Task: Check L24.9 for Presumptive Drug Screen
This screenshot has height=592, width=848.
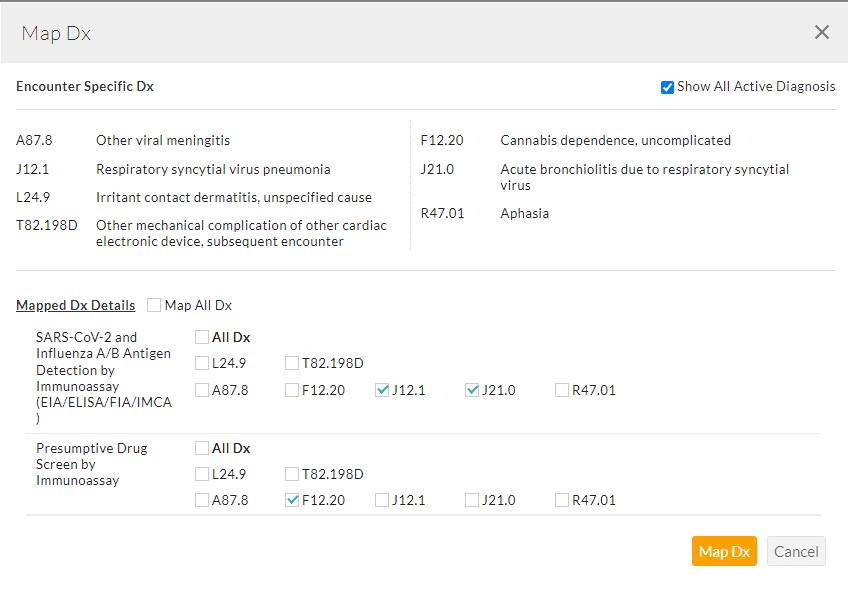Action: 202,474
